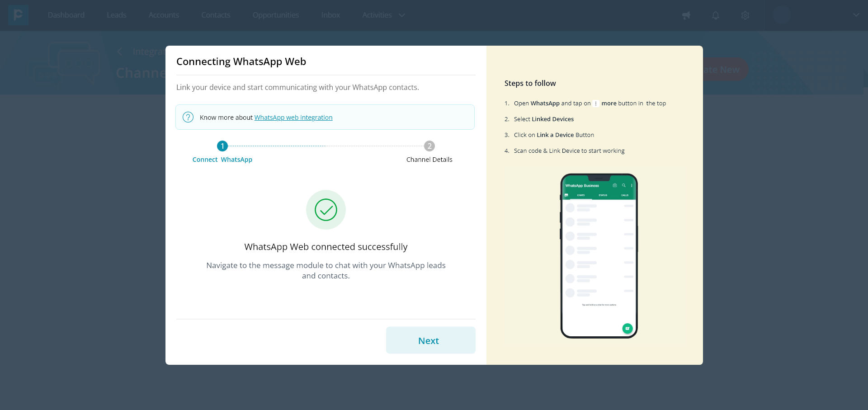Select step 1 circle Connect WhatsApp
Screen dimensions: 868x410
coord(222,146)
